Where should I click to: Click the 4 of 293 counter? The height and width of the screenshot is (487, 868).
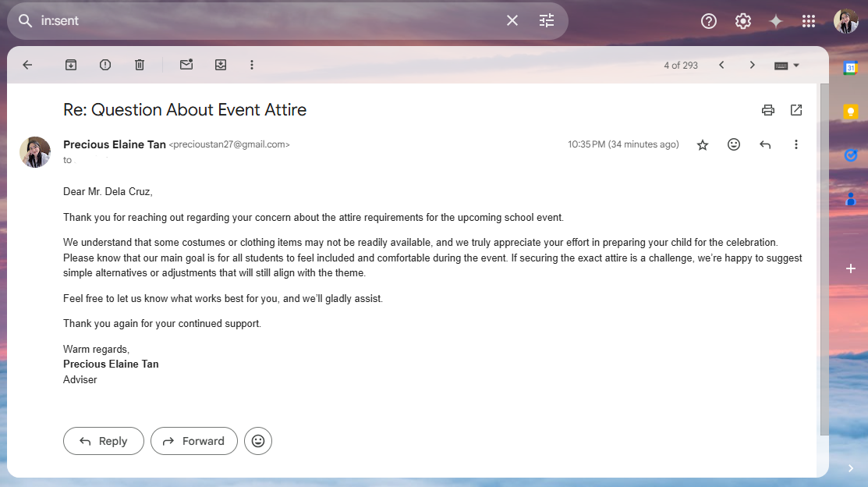tap(681, 66)
